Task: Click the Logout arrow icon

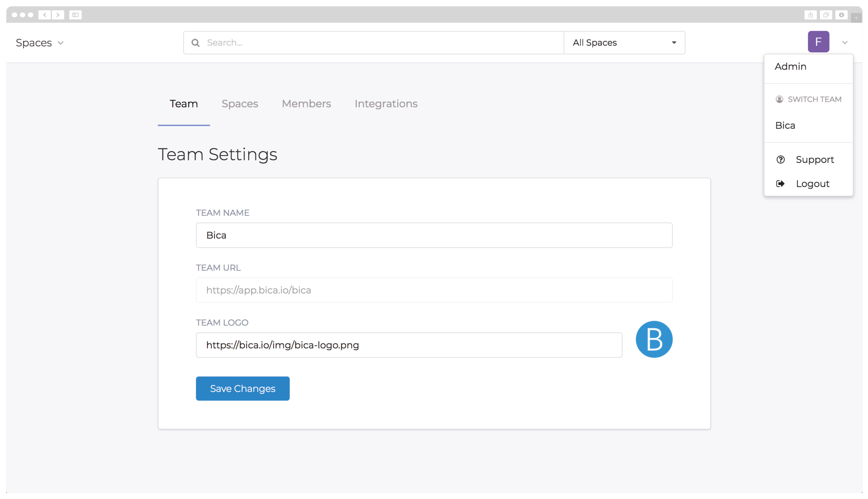Action: pyautogui.click(x=780, y=184)
